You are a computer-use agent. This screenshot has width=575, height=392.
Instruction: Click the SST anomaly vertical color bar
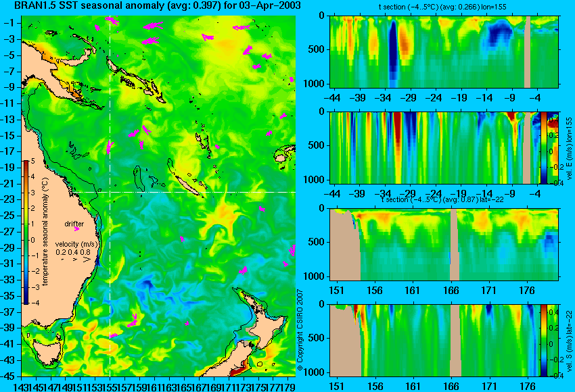26,232
